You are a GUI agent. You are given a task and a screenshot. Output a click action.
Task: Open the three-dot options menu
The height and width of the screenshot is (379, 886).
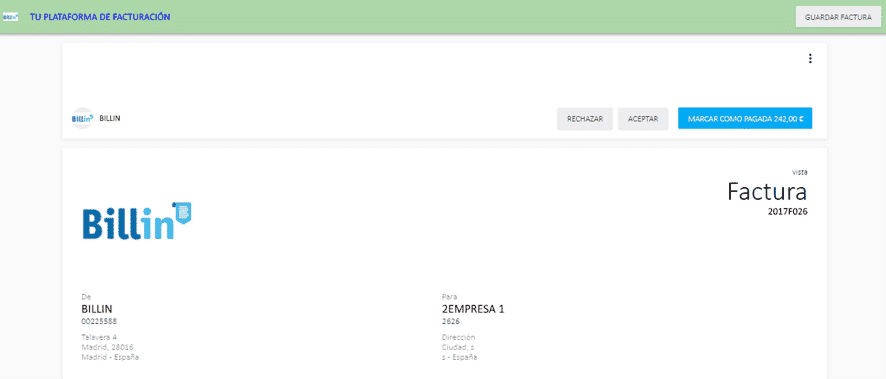tap(810, 59)
